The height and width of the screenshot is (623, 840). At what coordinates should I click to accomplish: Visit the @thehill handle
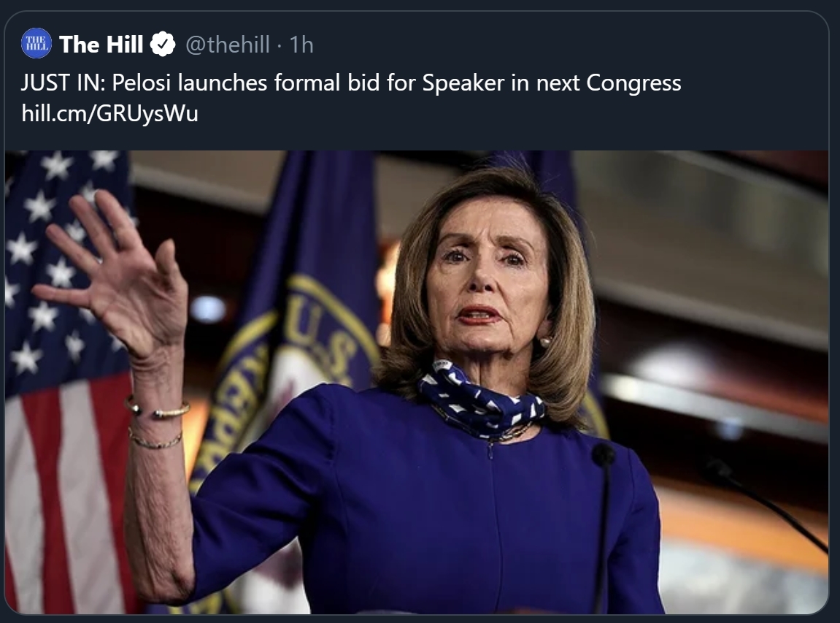tap(228, 45)
